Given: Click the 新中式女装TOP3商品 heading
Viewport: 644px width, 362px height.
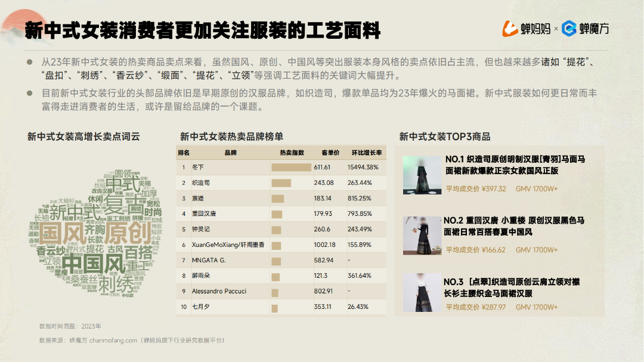Looking at the screenshot, I should pos(445,137).
